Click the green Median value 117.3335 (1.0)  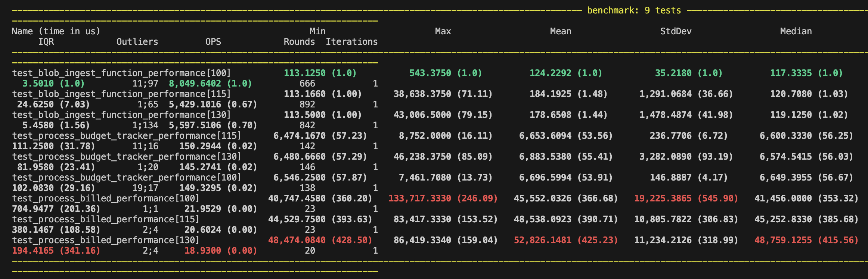coord(806,73)
